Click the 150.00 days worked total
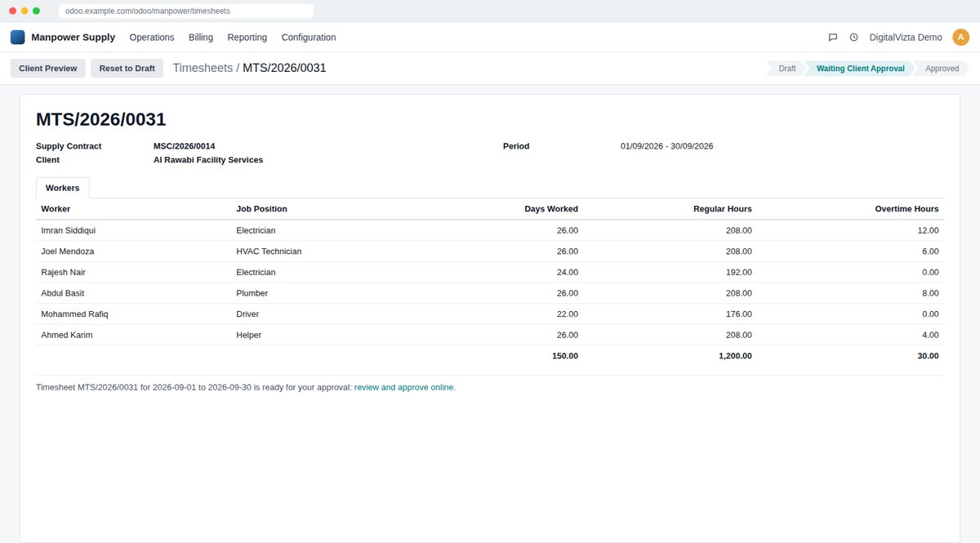The image size is (980, 543). pos(564,356)
